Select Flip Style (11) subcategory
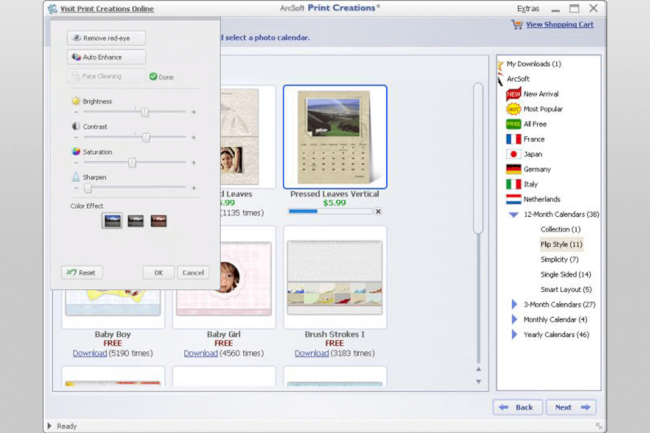The height and width of the screenshot is (433, 650). [x=561, y=244]
